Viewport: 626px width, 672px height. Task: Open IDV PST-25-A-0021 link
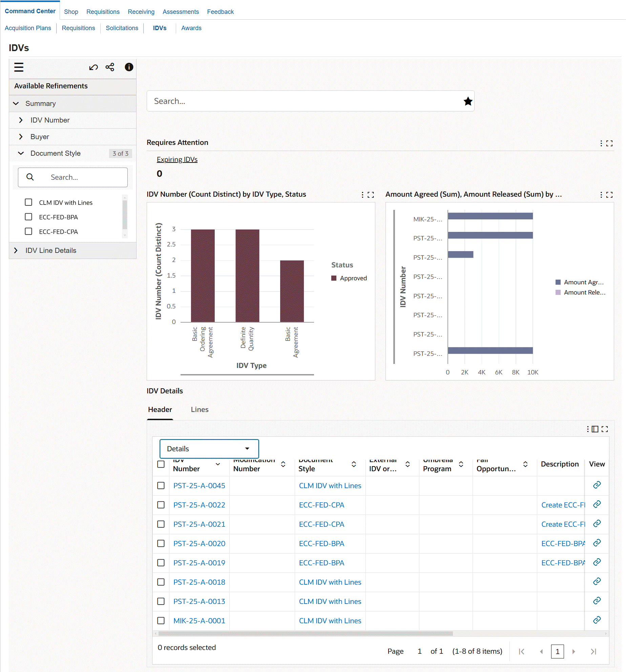tap(199, 524)
